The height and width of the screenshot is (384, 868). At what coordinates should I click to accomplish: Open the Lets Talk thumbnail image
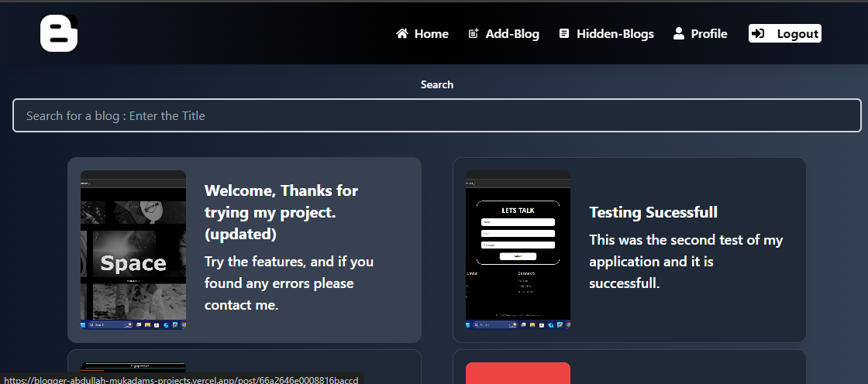coord(518,250)
